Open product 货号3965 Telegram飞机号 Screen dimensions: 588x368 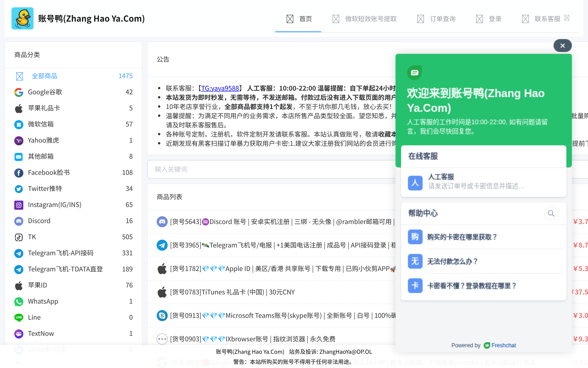tap(283, 245)
